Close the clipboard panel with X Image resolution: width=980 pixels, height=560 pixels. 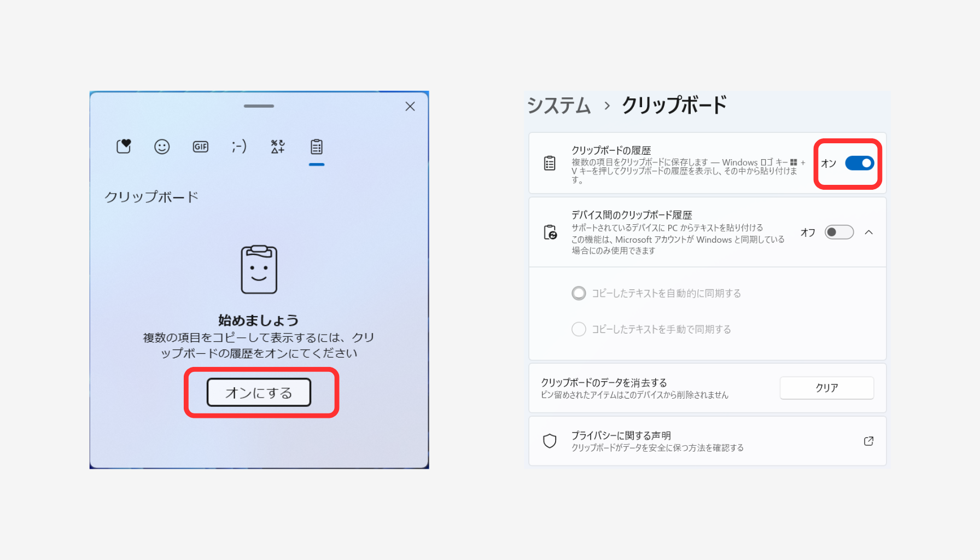click(410, 107)
